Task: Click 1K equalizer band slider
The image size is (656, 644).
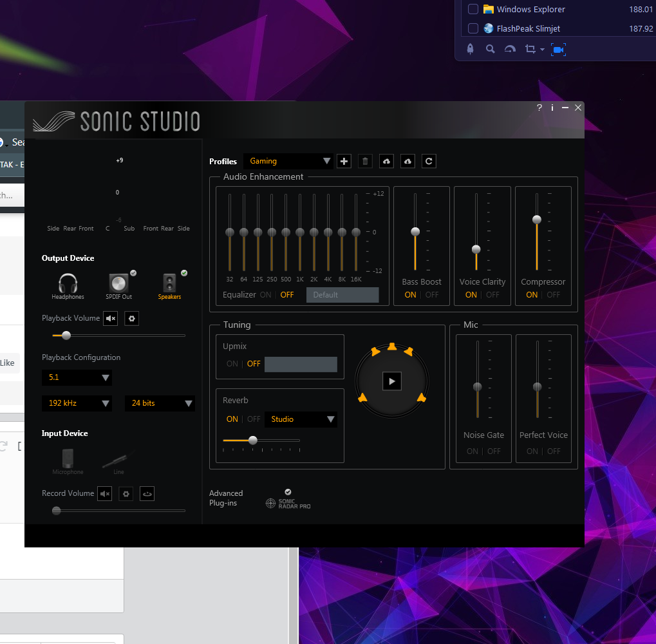Action: tap(300, 232)
